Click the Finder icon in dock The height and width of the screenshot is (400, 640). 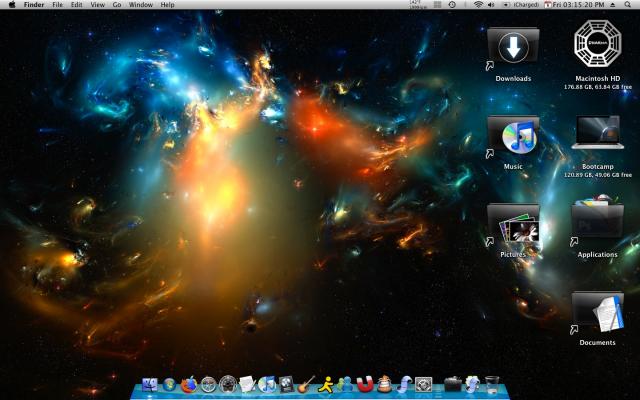(x=150, y=384)
